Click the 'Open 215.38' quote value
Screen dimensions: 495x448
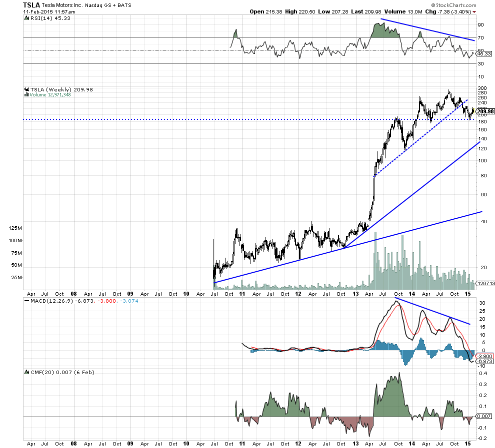pyautogui.click(x=266, y=11)
